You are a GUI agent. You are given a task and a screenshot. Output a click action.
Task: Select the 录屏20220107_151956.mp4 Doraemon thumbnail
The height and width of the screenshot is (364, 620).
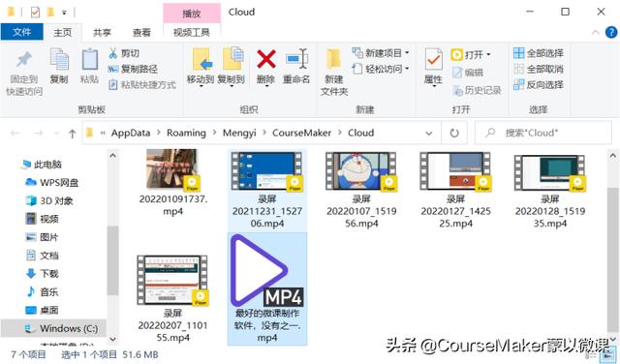coord(361,171)
